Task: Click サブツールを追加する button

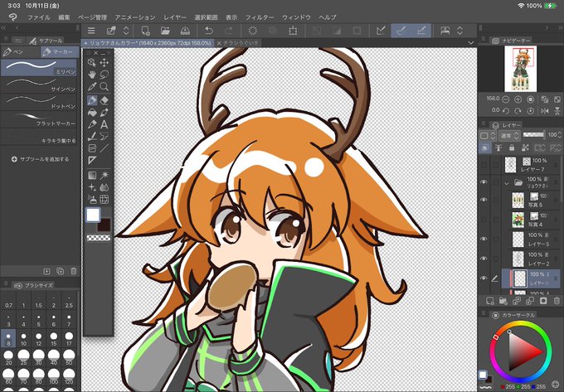Action: coord(40,159)
